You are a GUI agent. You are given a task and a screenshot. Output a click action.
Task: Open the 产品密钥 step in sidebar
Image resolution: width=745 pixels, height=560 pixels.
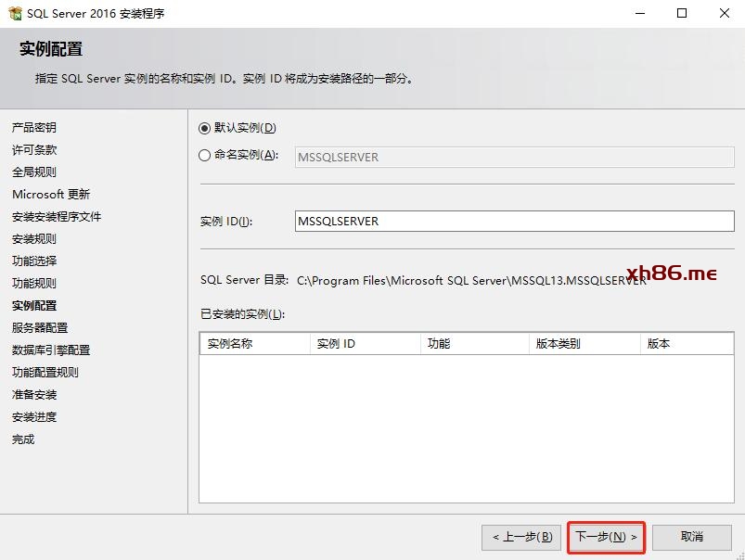[x=34, y=128]
